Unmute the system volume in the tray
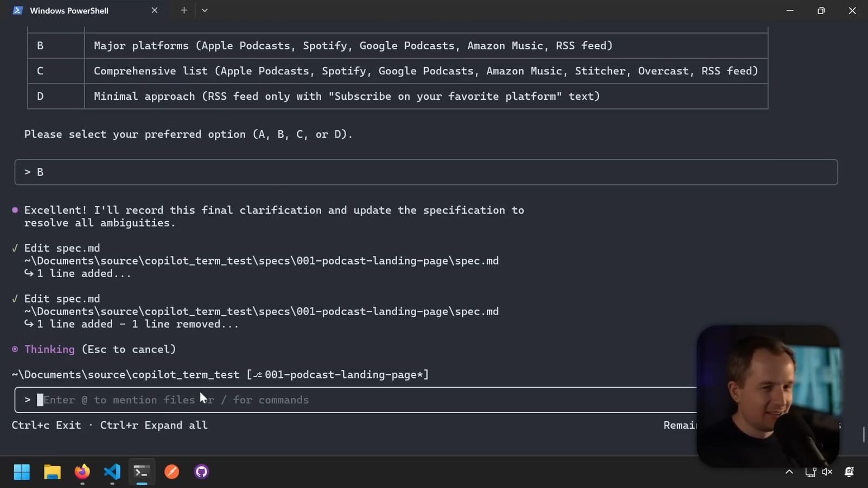Viewport: 868px width, 488px height. coord(826,472)
